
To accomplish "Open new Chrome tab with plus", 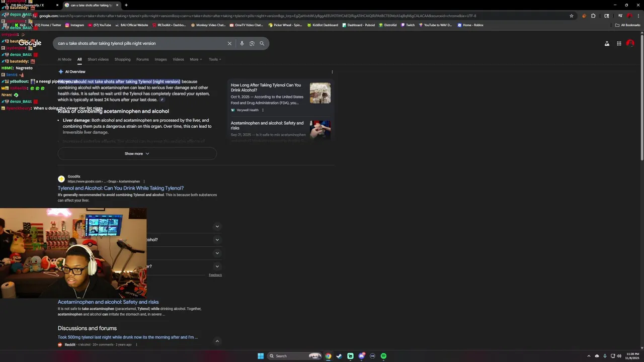I will pyautogui.click(x=126, y=5).
